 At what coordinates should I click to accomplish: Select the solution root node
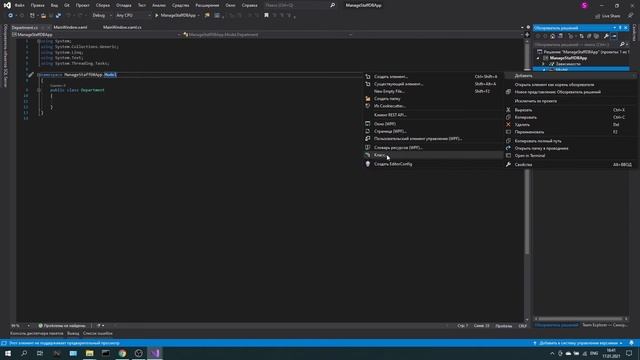pos(584,52)
